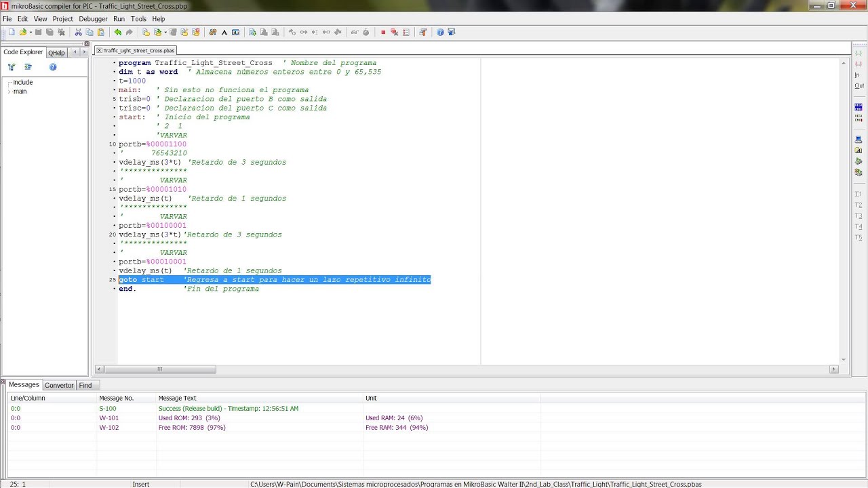The image size is (868, 488).
Task: Switch to the Messages tab
Action: click(x=24, y=384)
